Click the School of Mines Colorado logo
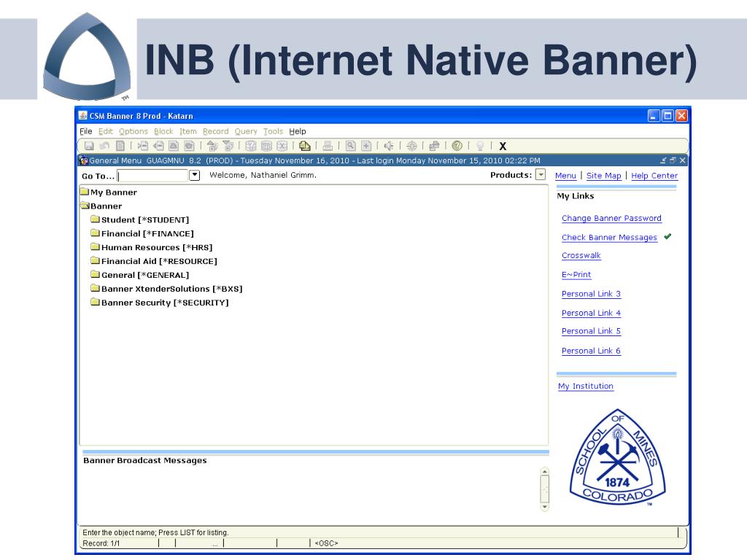This screenshot has width=747, height=560. pos(617,456)
